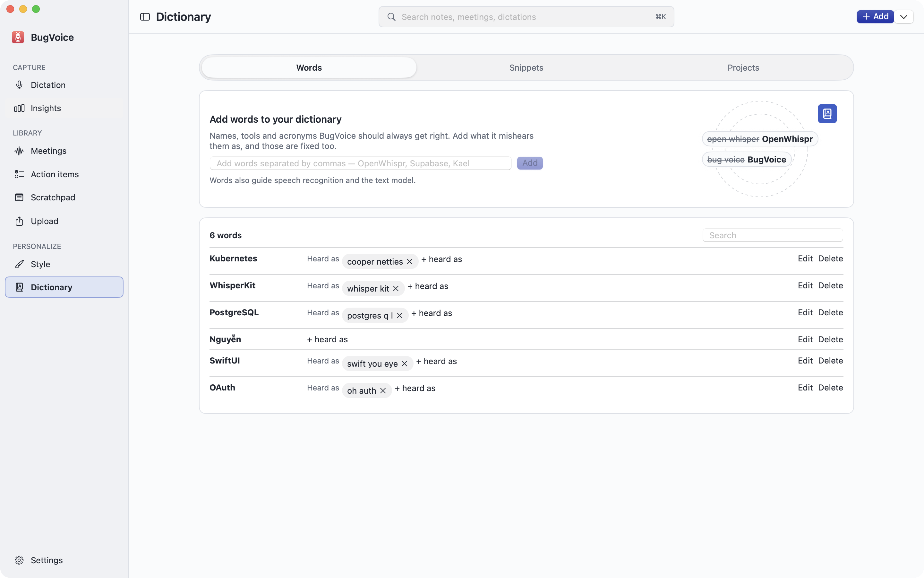Select Dictionary in the sidebar

[x=64, y=287]
